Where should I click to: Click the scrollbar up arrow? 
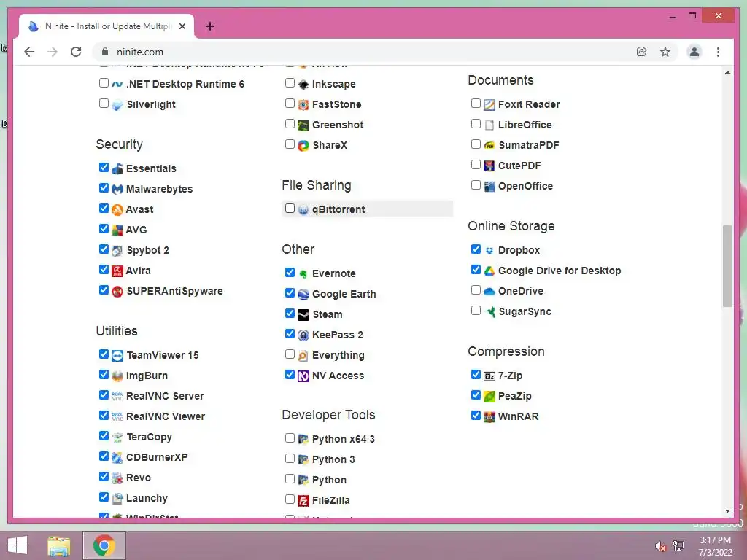(x=727, y=72)
